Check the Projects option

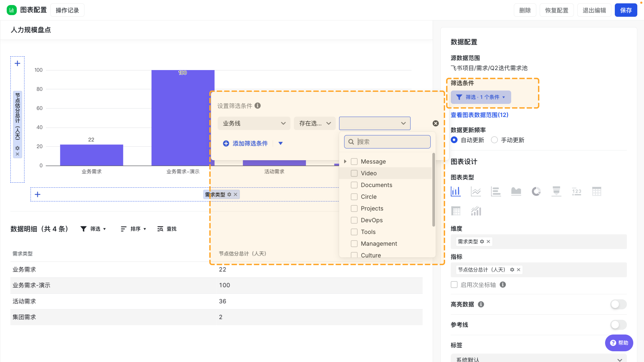tap(354, 209)
